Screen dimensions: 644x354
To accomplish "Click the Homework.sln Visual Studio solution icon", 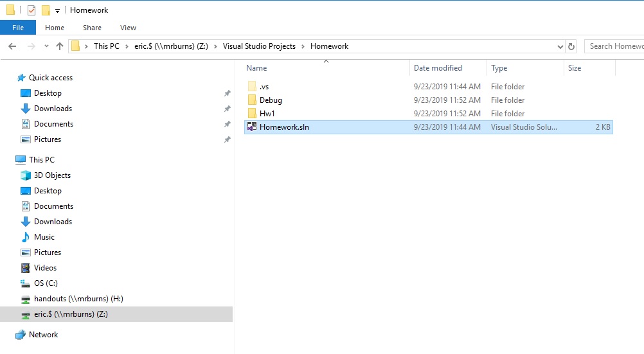I will coord(252,127).
